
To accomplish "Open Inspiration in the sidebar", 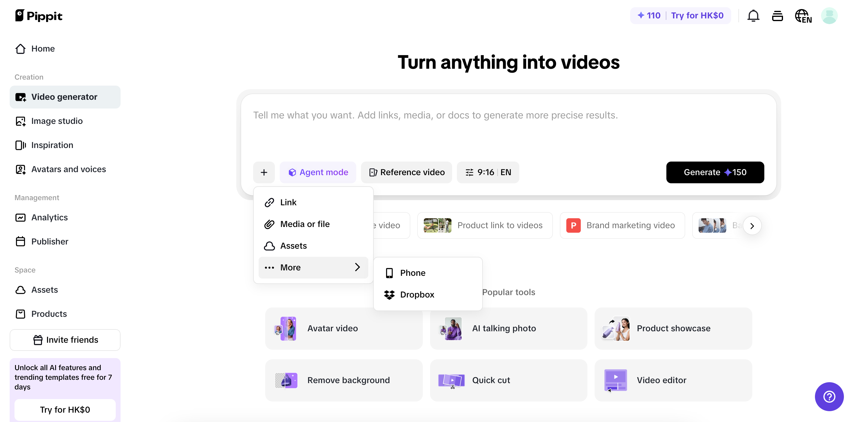I will coord(52,145).
